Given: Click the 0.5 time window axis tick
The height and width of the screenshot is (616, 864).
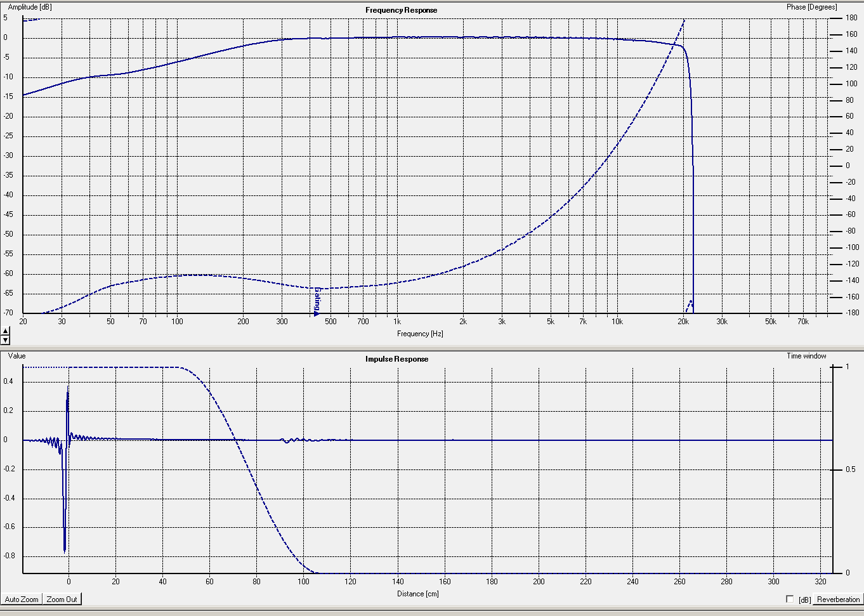Looking at the screenshot, I should click(851, 470).
